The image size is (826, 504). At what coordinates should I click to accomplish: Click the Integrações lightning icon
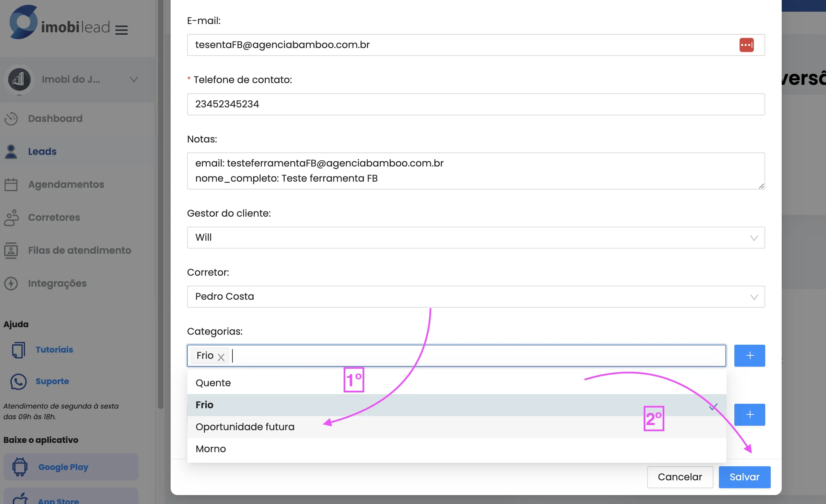tap(11, 283)
